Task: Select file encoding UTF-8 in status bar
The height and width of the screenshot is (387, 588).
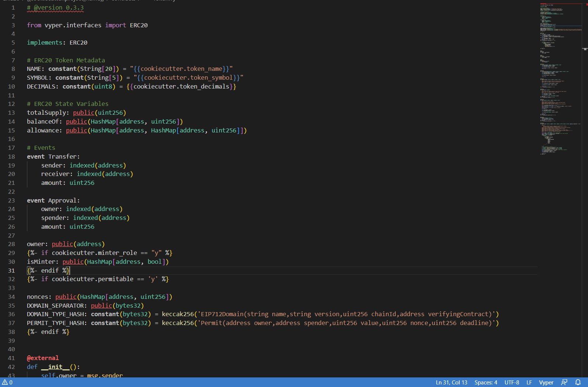Action: [x=512, y=382]
